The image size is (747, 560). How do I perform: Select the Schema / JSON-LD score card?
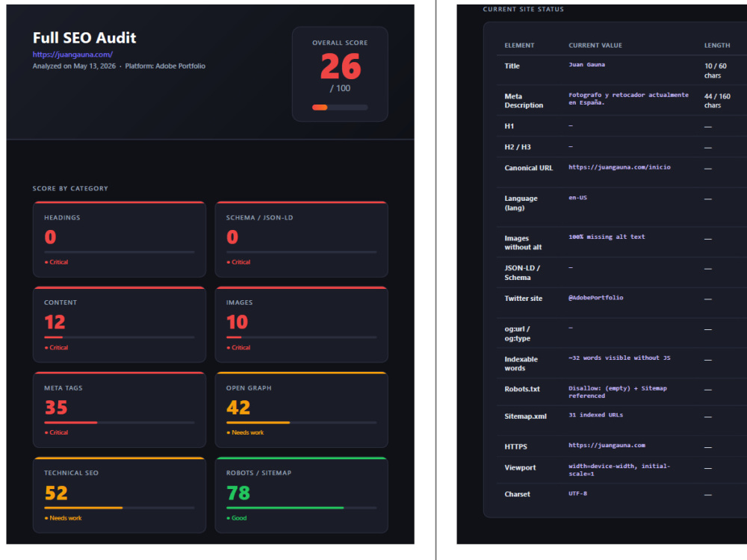[301, 239]
